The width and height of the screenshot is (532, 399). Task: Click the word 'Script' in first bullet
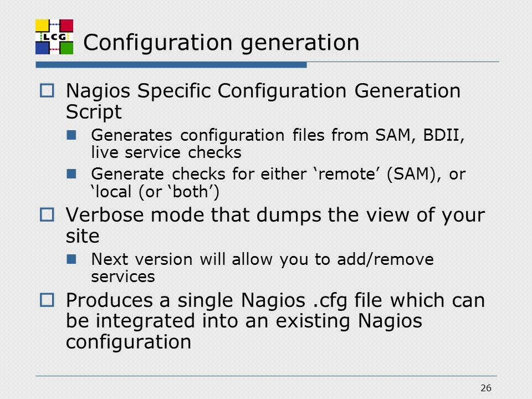click(94, 111)
